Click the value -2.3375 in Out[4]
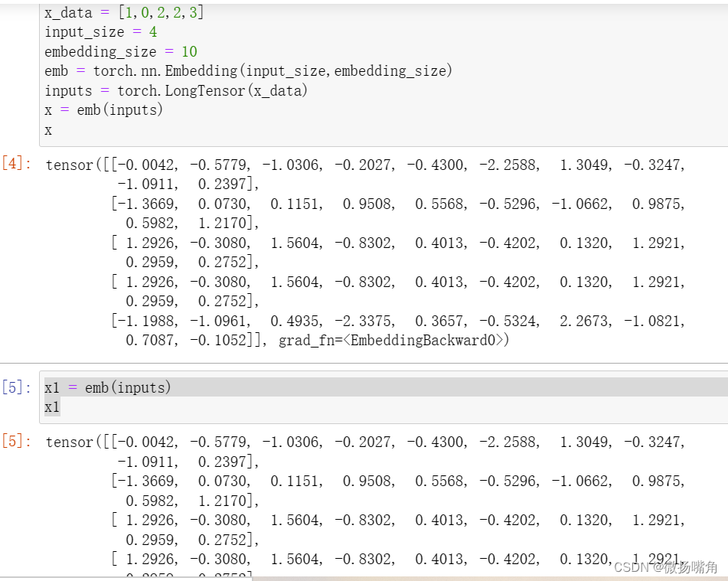This screenshot has width=728, height=581. [x=364, y=321]
